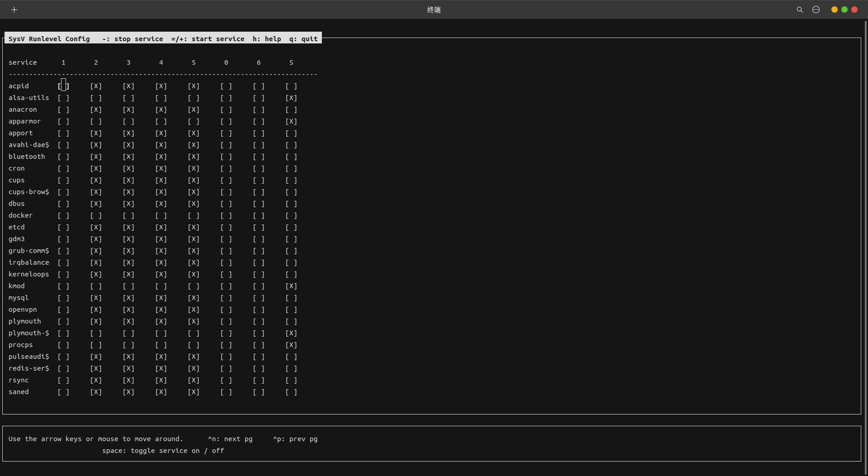The width and height of the screenshot is (868, 476).
Task: Click the terminal vertical scrollbar
Action: point(866,247)
